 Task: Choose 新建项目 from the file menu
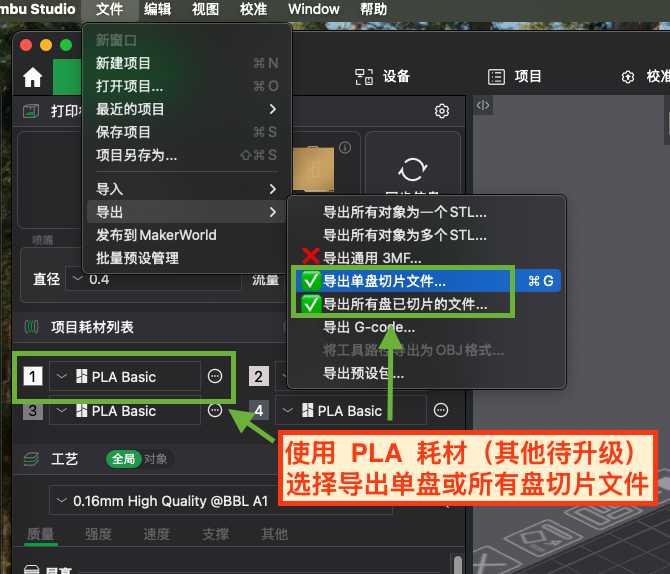[186, 63]
